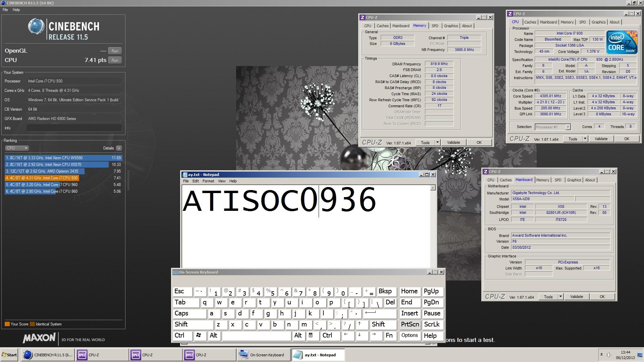
Task: Click the Intel Core i7 logo in CPU-Z
Action: [x=622, y=42]
